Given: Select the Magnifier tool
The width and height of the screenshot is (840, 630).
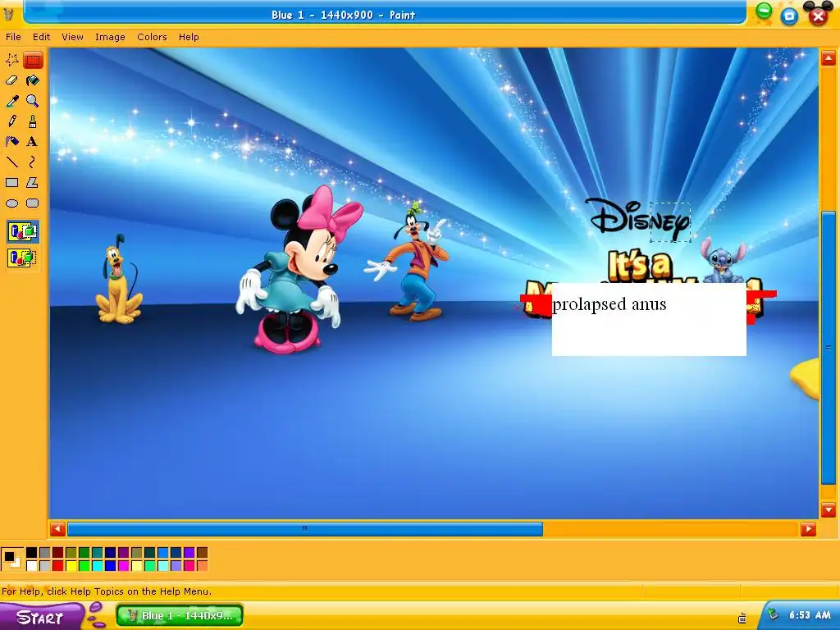Looking at the screenshot, I should [33, 101].
